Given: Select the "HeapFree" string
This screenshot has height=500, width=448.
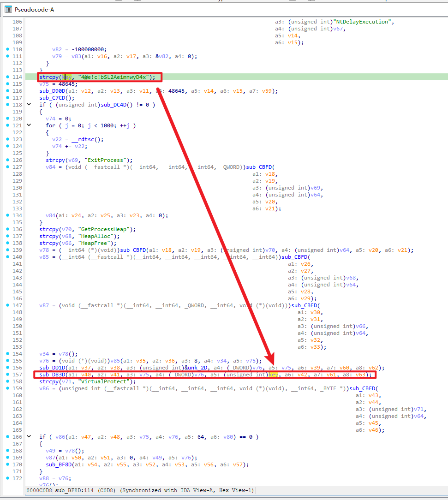Looking at the screenshot, I should 94,243.
